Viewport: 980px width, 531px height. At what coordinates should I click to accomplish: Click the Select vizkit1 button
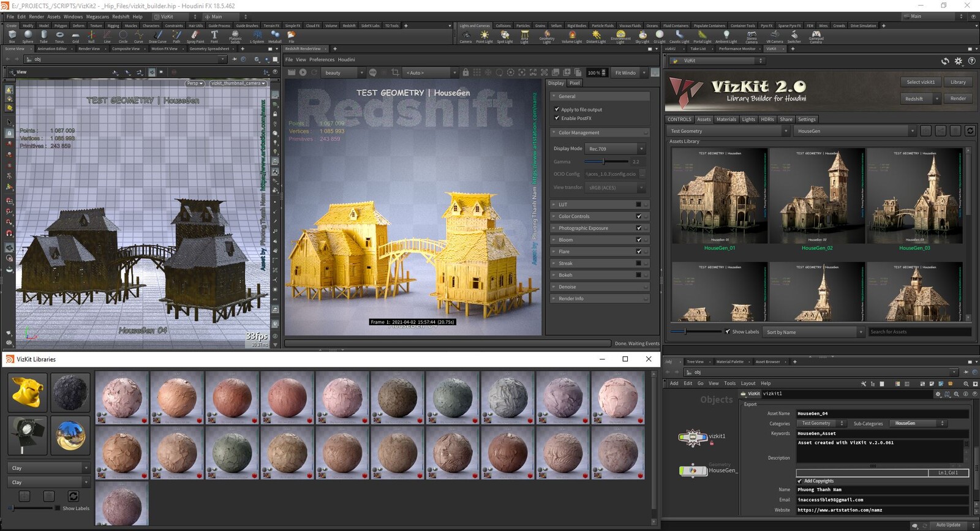[x=921, y=82]
